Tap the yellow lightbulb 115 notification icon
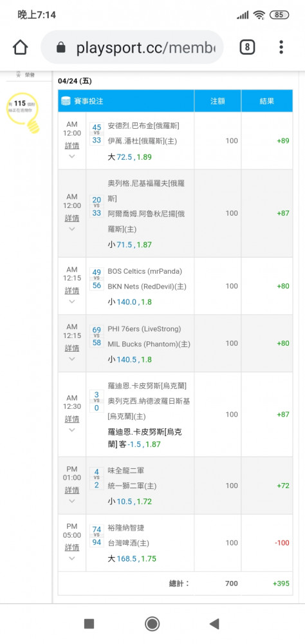Screen dimensions: 305x644 24,112
